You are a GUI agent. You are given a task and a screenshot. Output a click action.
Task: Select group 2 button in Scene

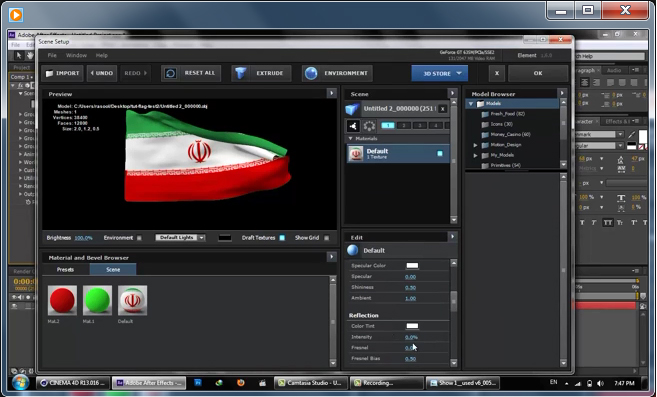point(404,125)
